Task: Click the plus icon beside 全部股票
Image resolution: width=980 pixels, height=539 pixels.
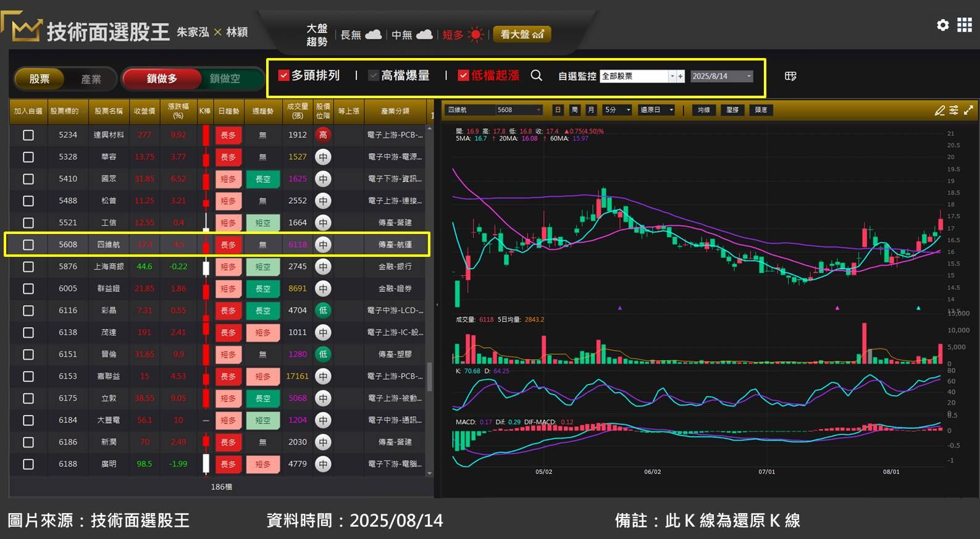Action: 681,76
